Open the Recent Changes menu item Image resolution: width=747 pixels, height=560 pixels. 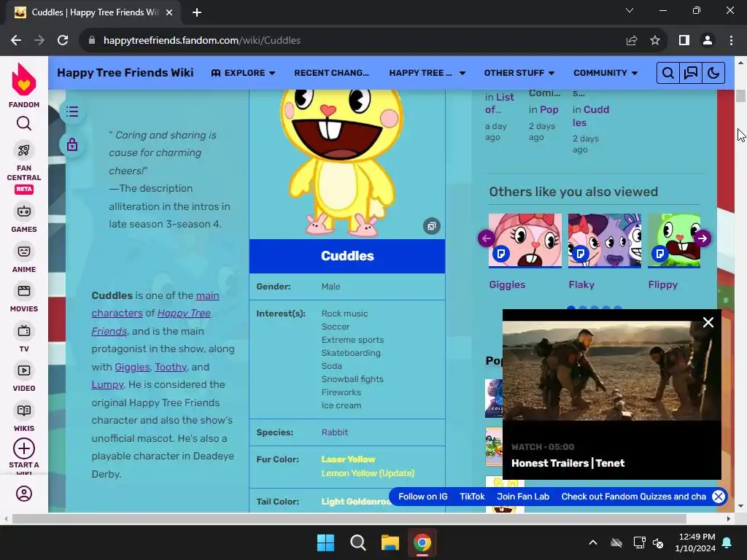tap(332, 73)
